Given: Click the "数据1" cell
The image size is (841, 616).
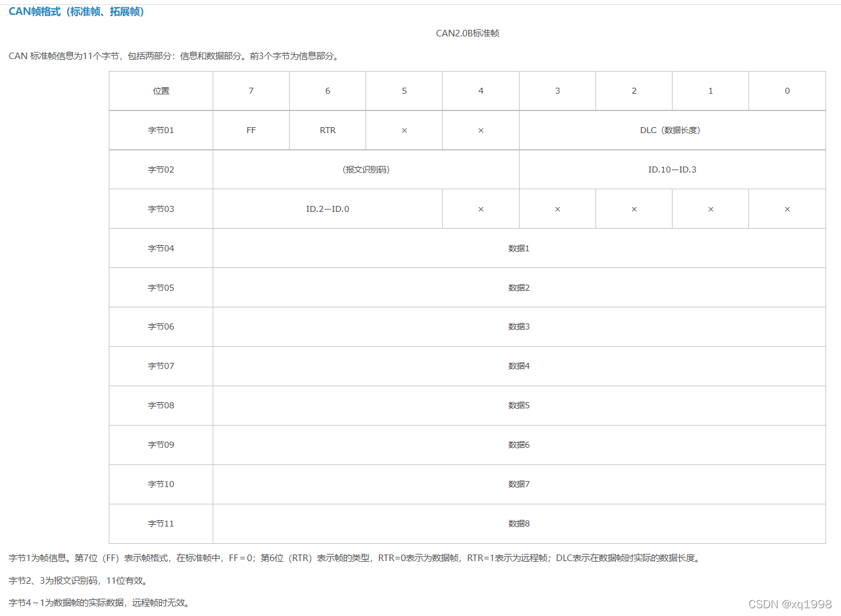Looking at the screenshot, I should pos(519,248).
